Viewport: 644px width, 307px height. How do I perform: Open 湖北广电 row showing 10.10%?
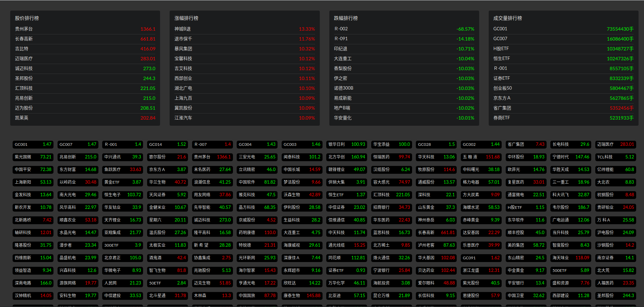(x=245, y=88)
